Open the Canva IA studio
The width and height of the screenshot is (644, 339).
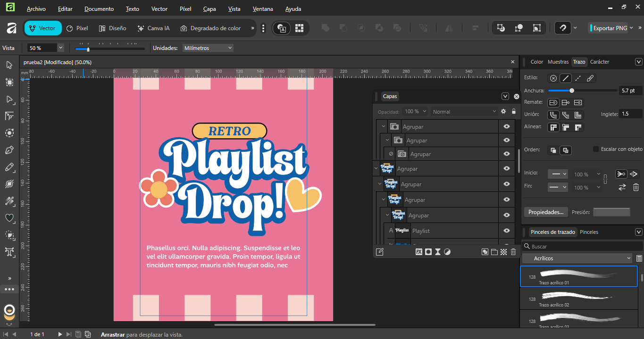(x=153, y=28)
